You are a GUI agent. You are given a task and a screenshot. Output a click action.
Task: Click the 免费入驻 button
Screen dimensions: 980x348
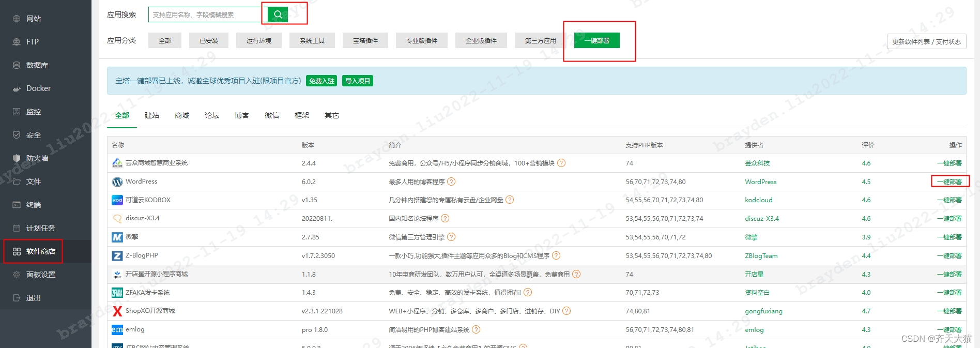click(x=321, y=81)
